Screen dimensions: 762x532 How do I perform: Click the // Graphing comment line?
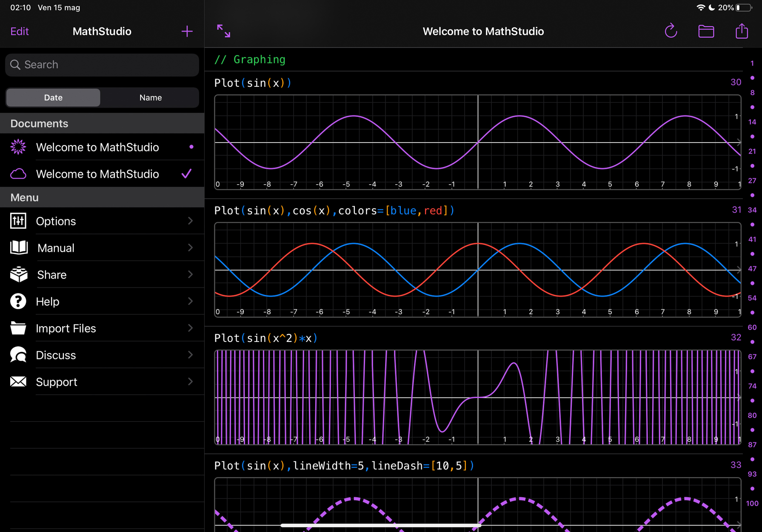(x=250, y=60)
